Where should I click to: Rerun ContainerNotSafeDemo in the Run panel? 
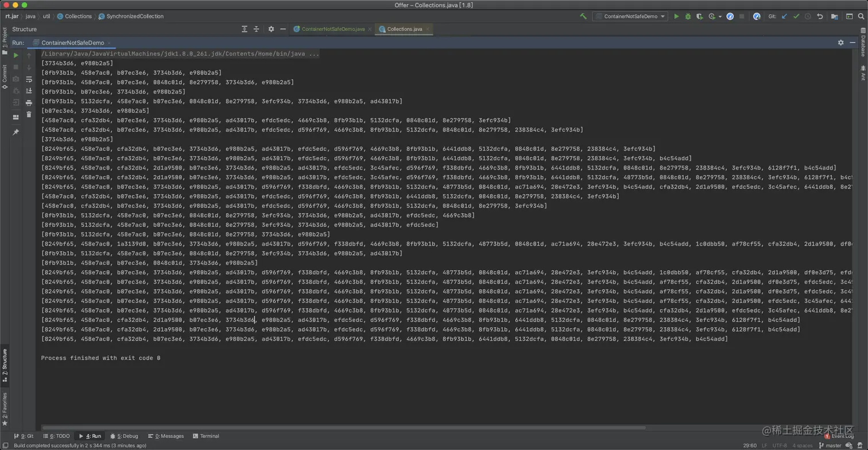15,56
